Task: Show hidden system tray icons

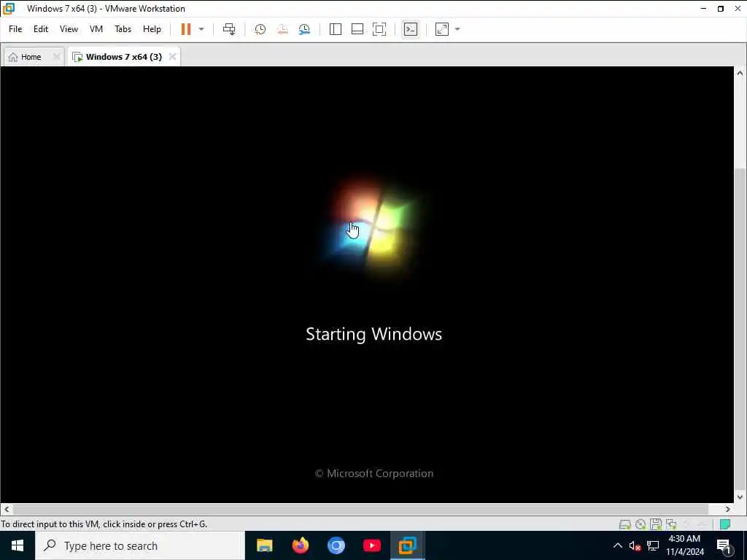Action: coord(617,545)
